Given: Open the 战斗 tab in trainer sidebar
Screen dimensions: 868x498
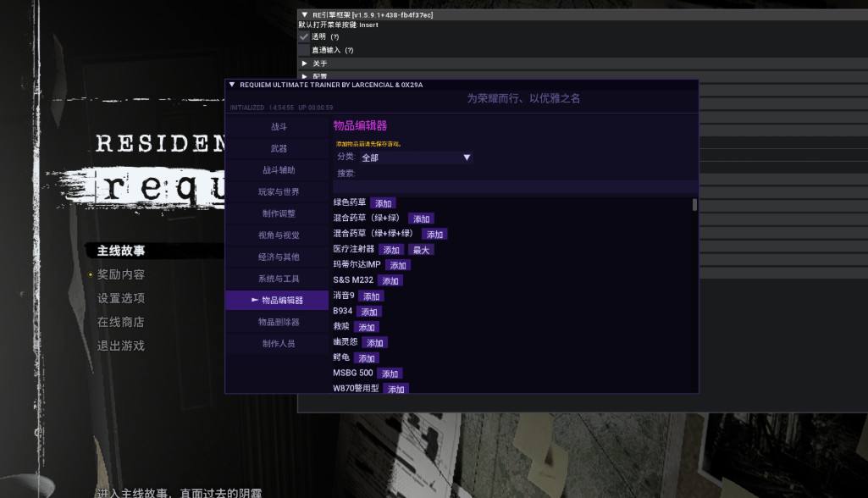Looking at the screenshot, I should click(278, 127).
